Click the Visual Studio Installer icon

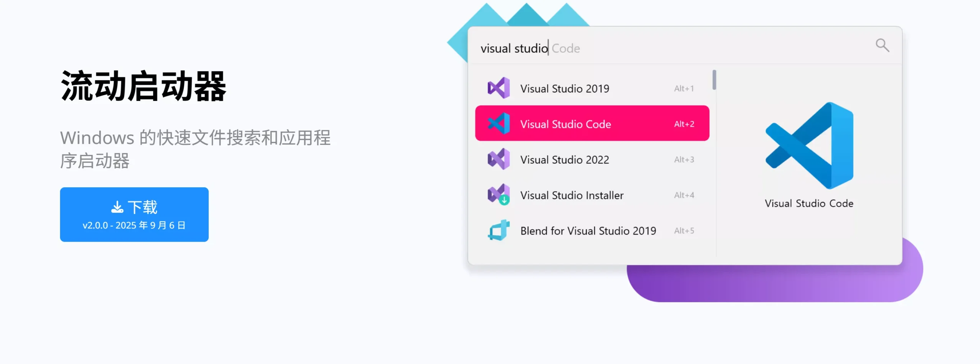pos(498,195)
